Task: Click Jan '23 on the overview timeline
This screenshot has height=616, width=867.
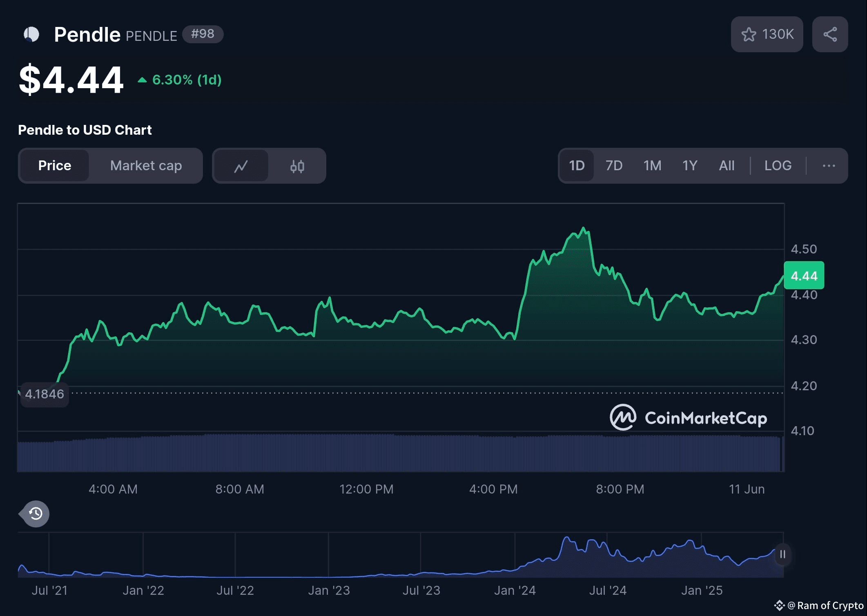Action: (329, 590)
